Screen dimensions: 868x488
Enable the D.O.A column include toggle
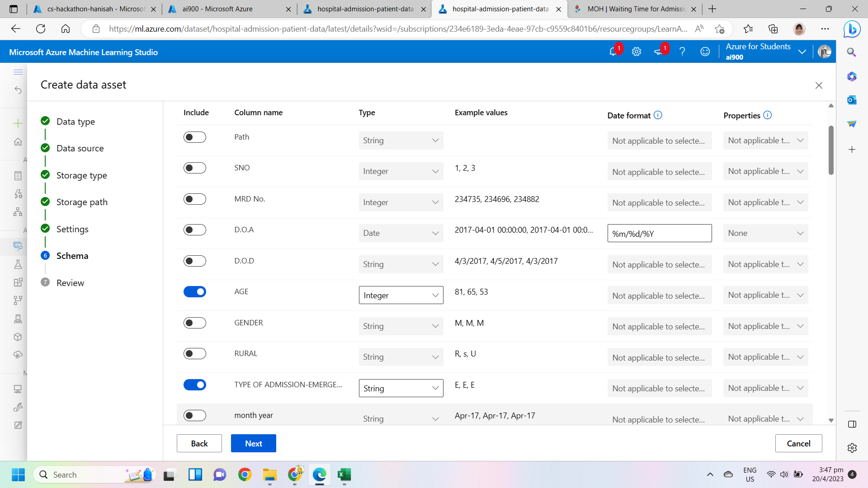pyautogui.click(x=195, y=230)
